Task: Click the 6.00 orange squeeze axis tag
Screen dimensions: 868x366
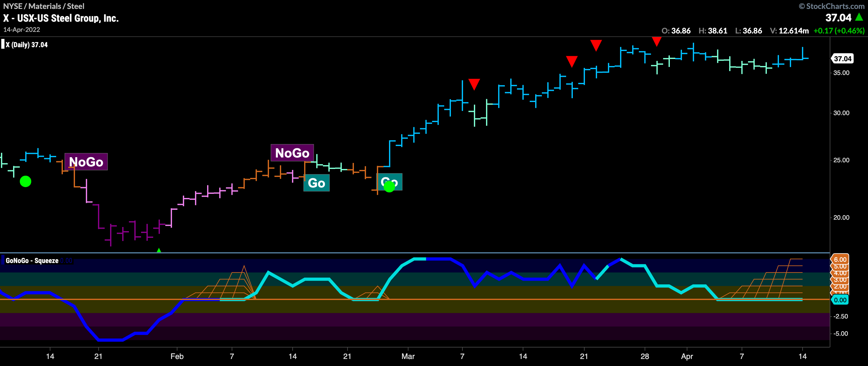Action: tap(840, 259)
